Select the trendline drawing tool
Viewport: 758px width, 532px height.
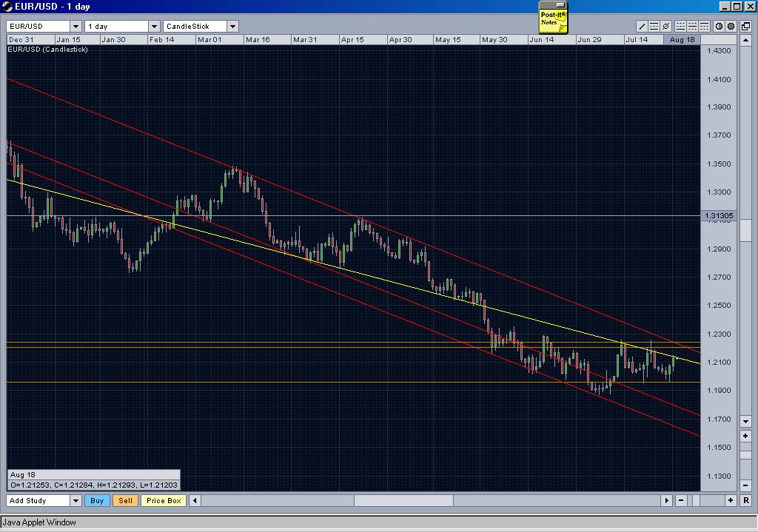click(641, 26)
